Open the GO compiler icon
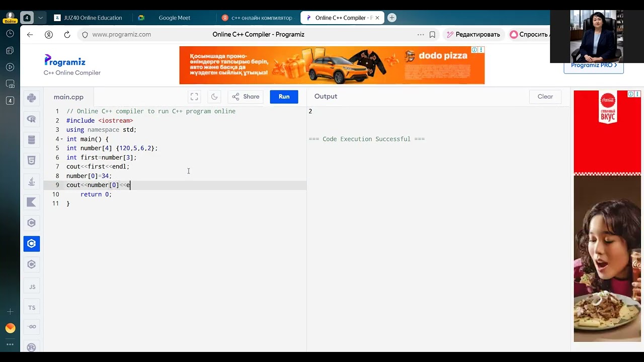Viewport: 644px width, 362px height. coord(32,327)
